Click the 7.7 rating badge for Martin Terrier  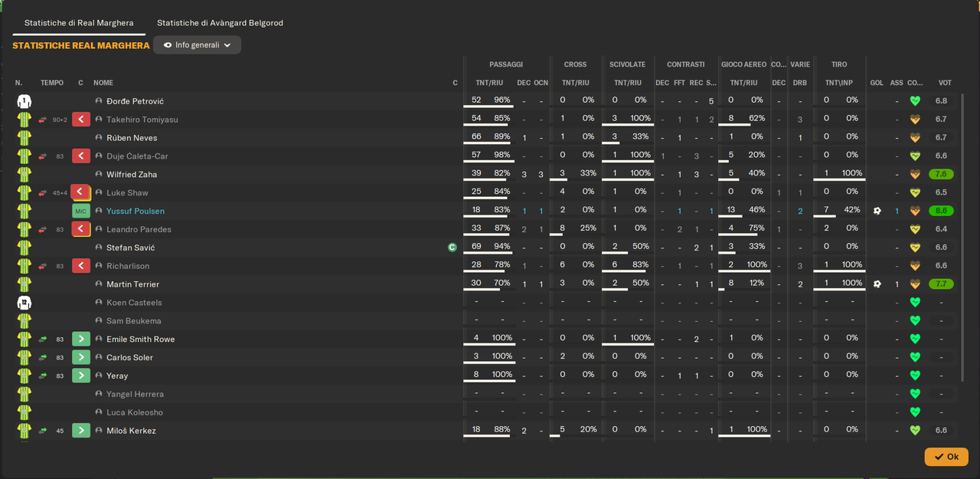click(x=942, y=284)
